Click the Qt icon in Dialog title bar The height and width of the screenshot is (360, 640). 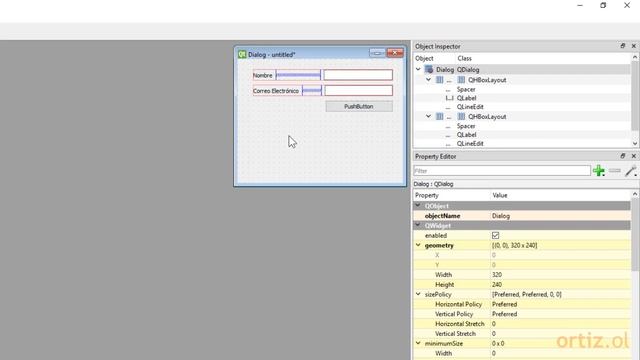click(x=242, y=54)
